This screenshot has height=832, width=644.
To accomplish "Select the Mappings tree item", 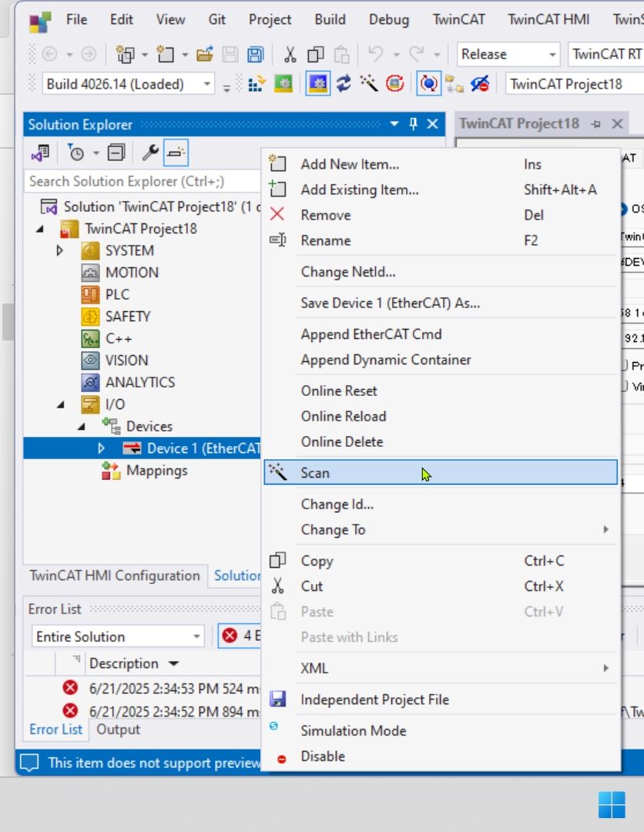I will pos(156,471).
